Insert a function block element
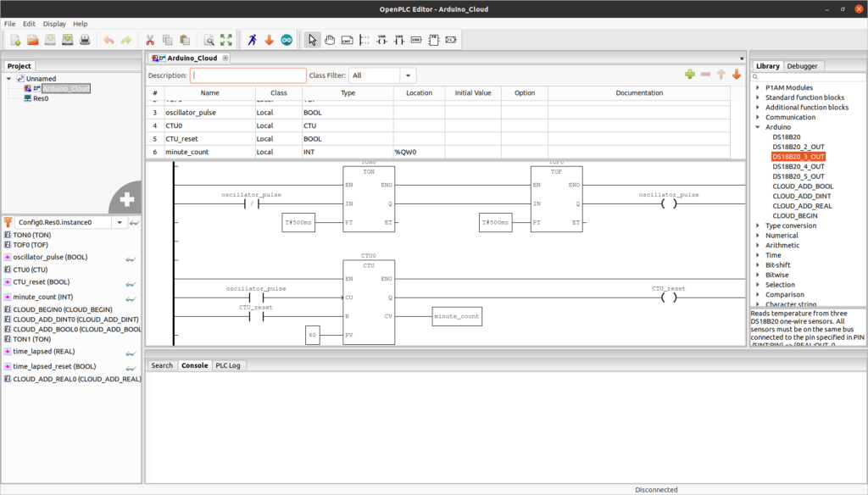 (x=434, y=39)
